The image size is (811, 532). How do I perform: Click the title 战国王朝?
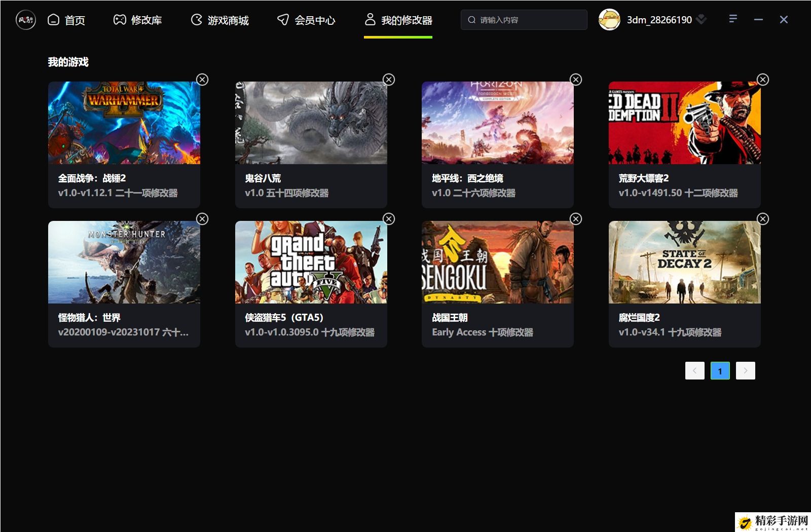pyautogui.click(x=450, y=318)
